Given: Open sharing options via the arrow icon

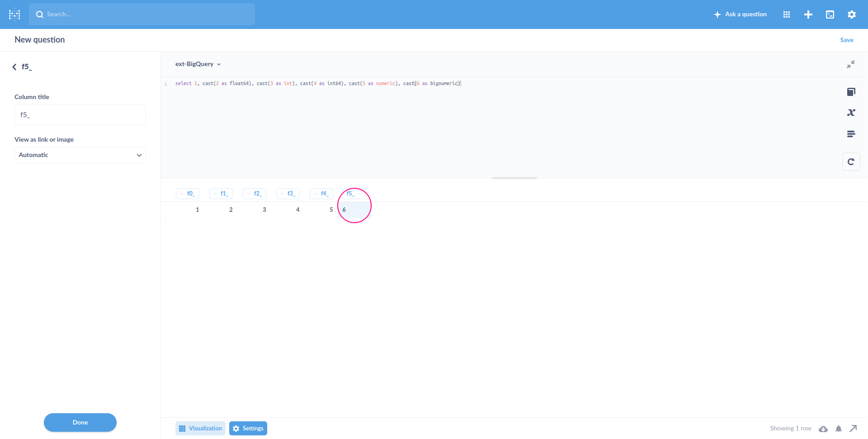Looking at the screenshot, I should pyautogui.click(x=854, y=429).
